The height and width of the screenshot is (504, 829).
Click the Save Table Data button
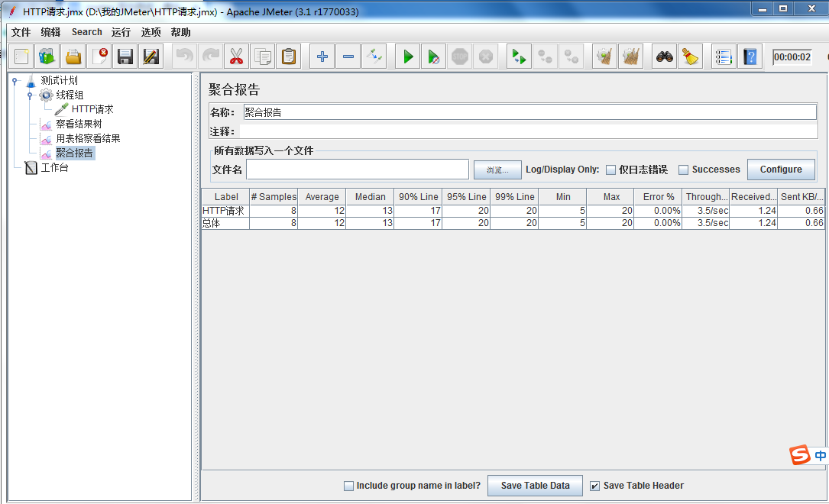[535, 486]
